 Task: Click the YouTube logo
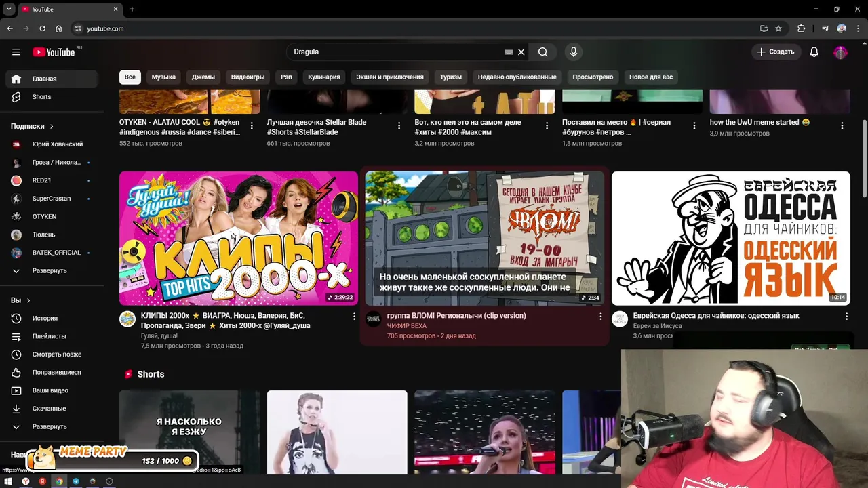click(54, 52)
